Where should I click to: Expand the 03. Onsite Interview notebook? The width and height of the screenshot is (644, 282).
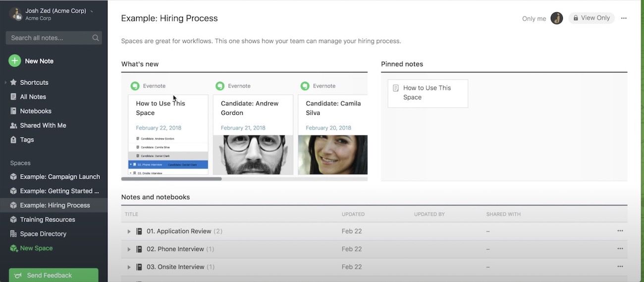[x=129, y=267]
